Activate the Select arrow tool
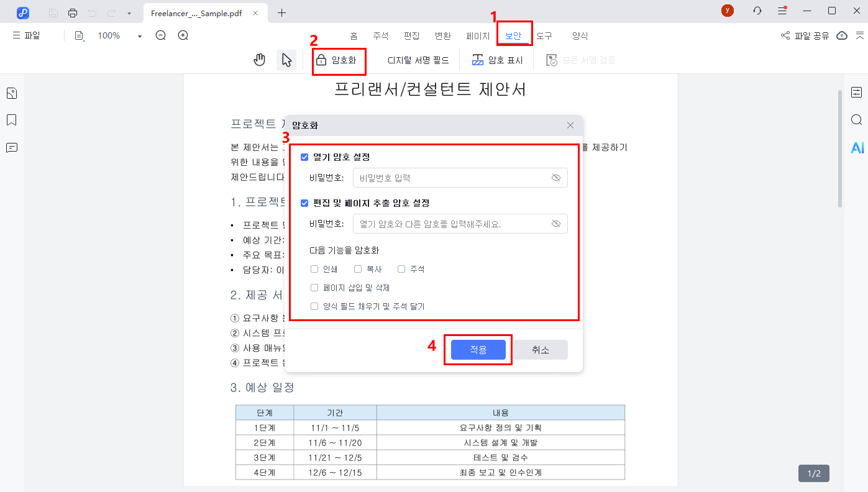Image resolution: width=868 pixels, height=492 pixels. [x=286, y=59]
